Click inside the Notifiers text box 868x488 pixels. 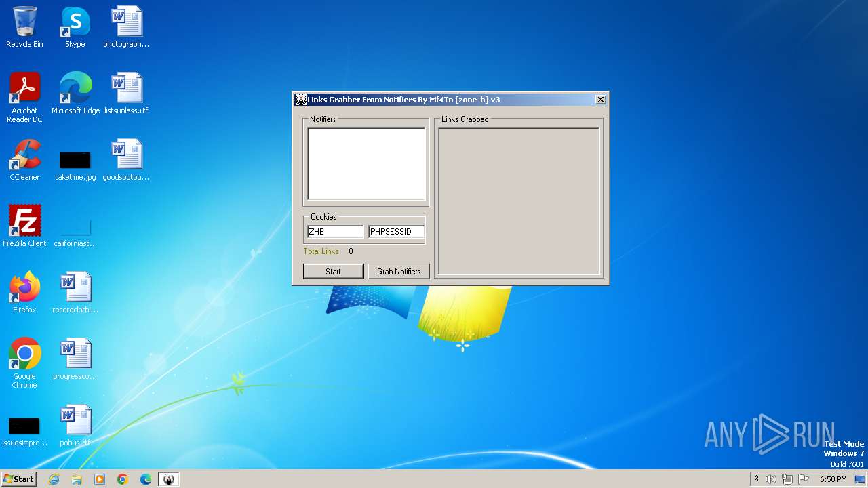366,164
